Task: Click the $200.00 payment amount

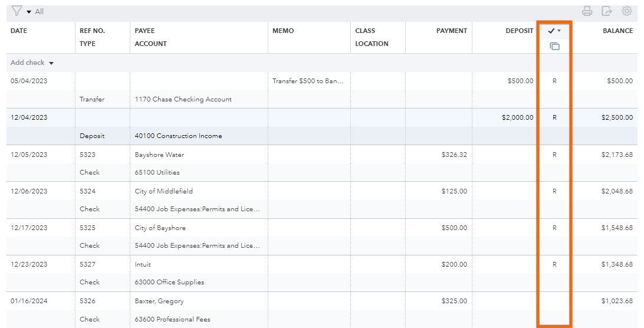Action: click(454, 264)
